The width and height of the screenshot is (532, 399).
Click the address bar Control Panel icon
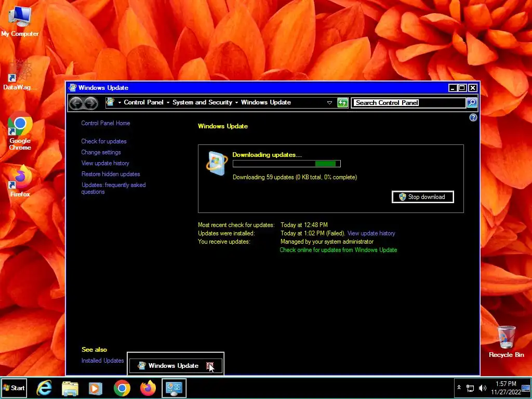110,102
